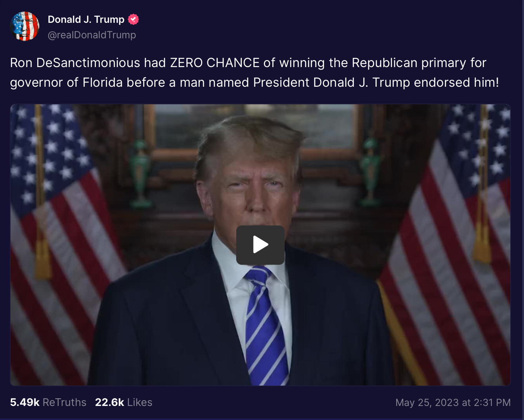Click the ReTruths label
This screenshot has height=420, width=524.
65,402
